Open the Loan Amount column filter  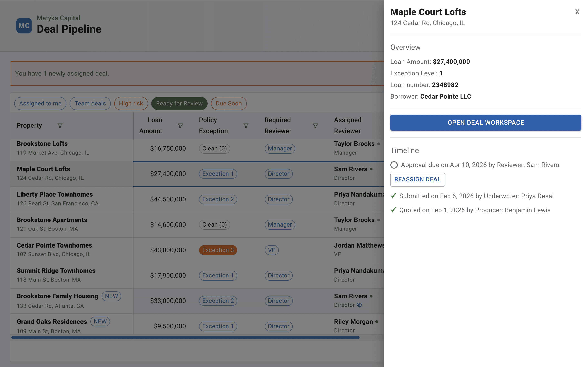[180, 125]
